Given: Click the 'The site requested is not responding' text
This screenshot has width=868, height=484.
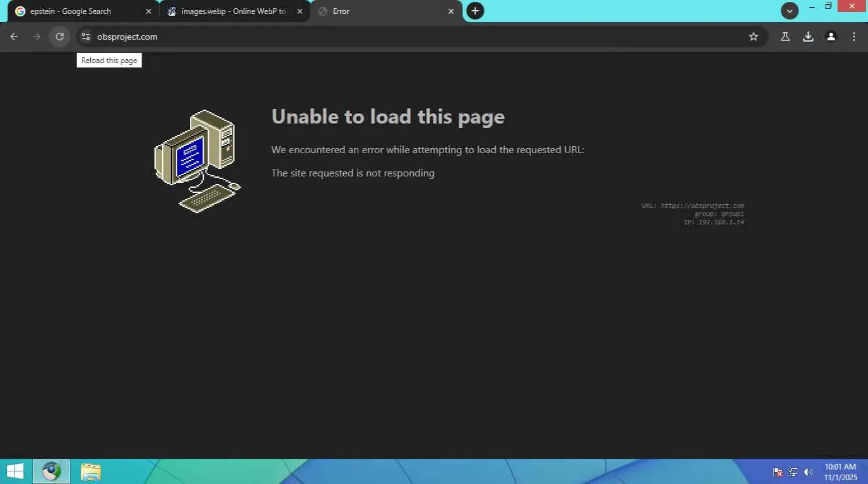Looking at the screenshot, I should [353, 173].
